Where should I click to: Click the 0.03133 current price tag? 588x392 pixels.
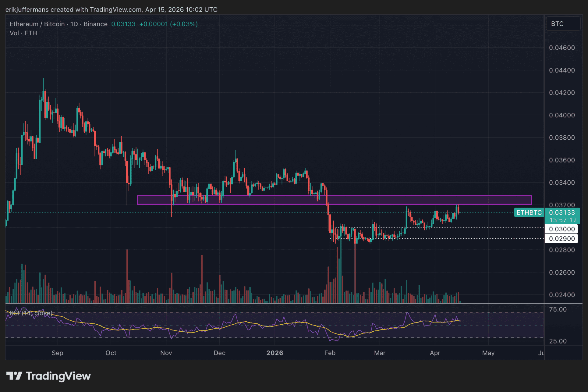pos(561,212)
